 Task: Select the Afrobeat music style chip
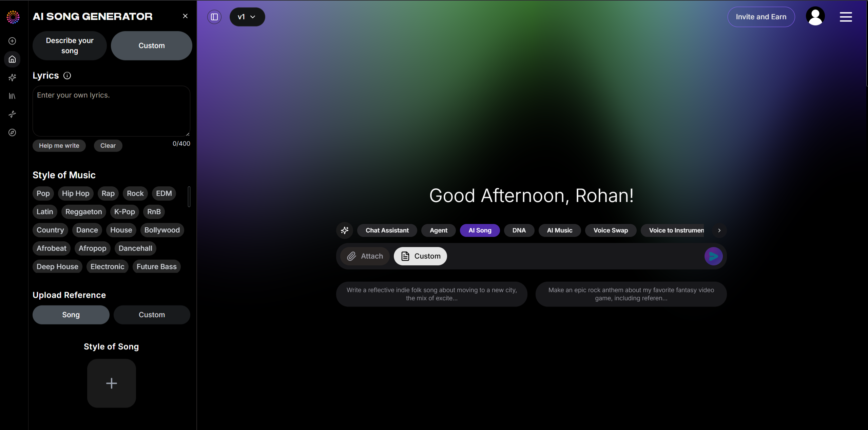(51, 248)
